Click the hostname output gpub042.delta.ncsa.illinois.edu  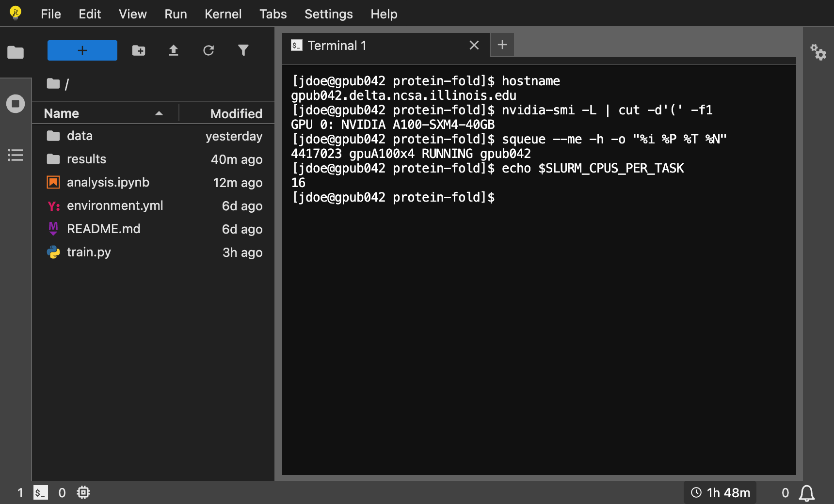[x=403, y=95]
